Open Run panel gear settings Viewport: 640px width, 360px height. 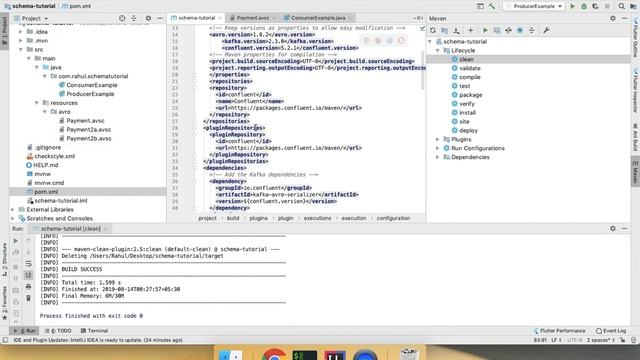613,229
